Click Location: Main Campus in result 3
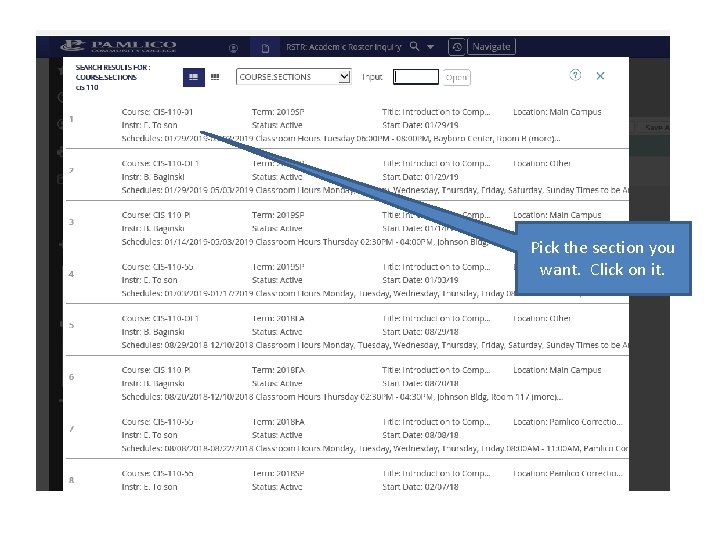 (557, 215)
